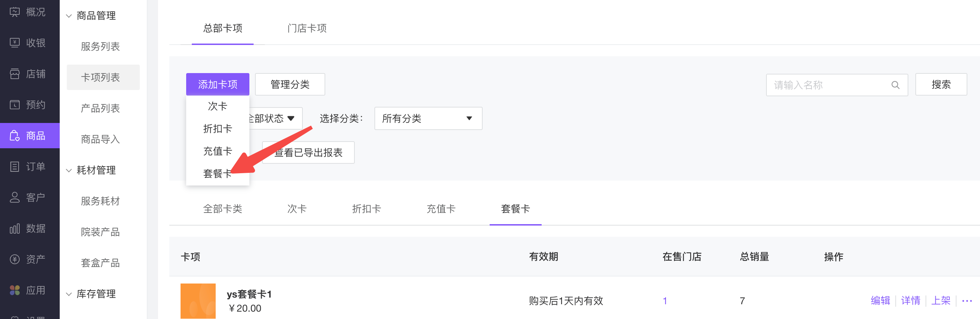The width and height of the screenshot is (980, 319).
Task: Click 编辑 link for ys套餐卡1
Action: (880, 300)
